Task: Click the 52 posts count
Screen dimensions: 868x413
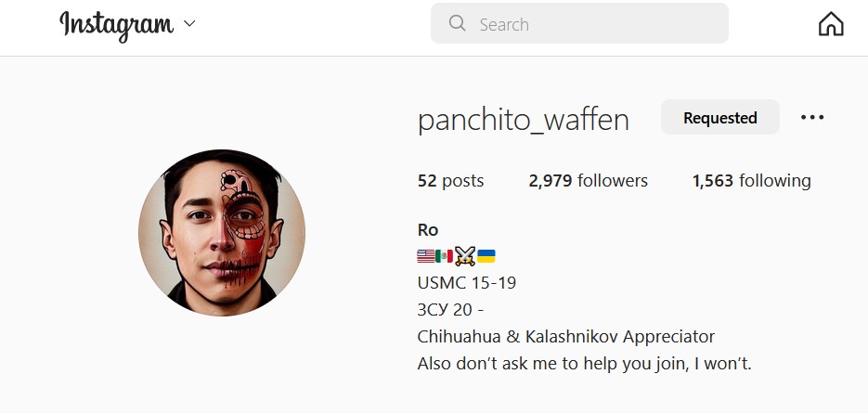Action: pyautogui.click(x=450, y=181)
